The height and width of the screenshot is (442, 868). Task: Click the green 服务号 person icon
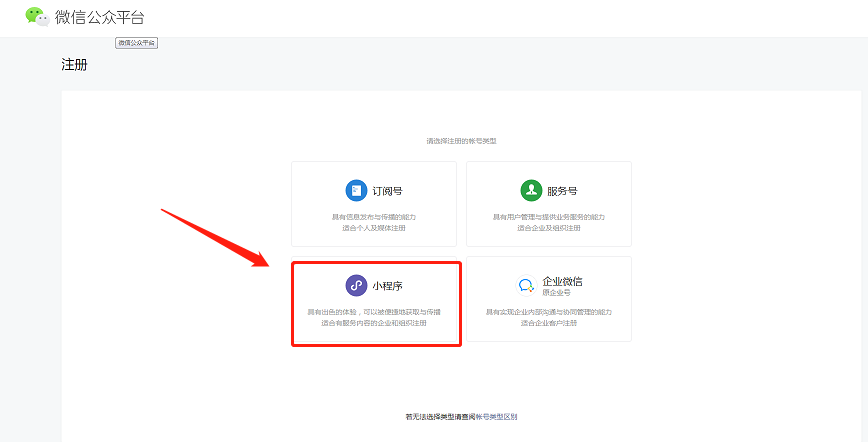[x=531, y=191]
